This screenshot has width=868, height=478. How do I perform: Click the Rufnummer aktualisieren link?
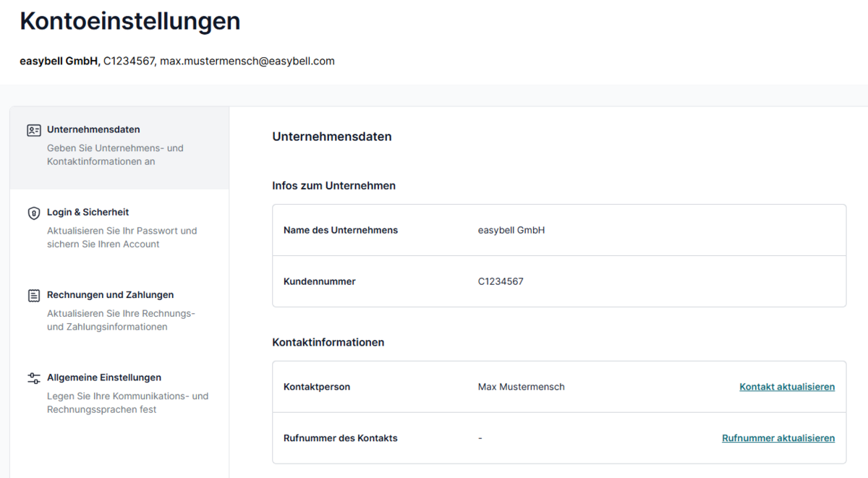coord(778,438)
